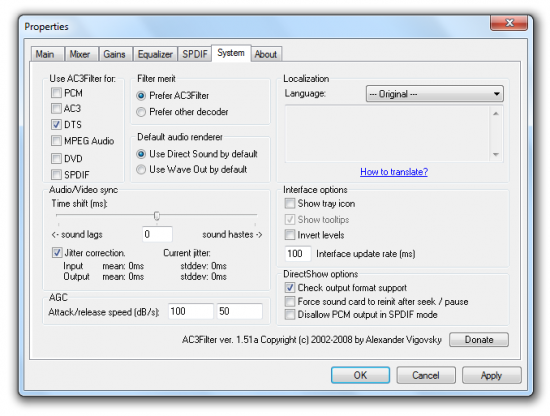Click the localization box scroll-up arrow
The image size is (550, 416).
[x=496, y=113]
